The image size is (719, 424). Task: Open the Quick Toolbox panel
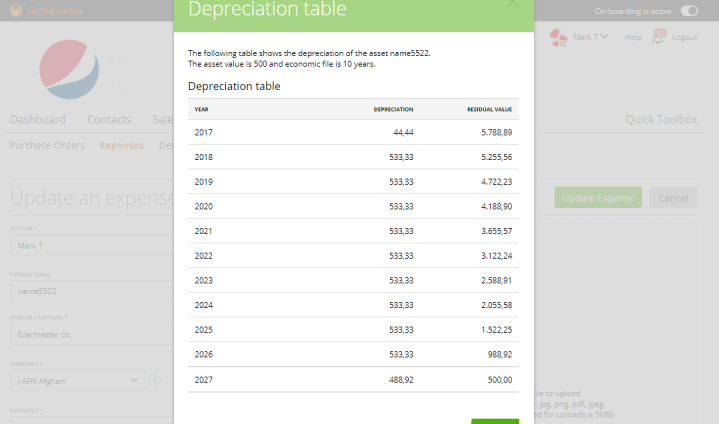[x=661, y=119]
